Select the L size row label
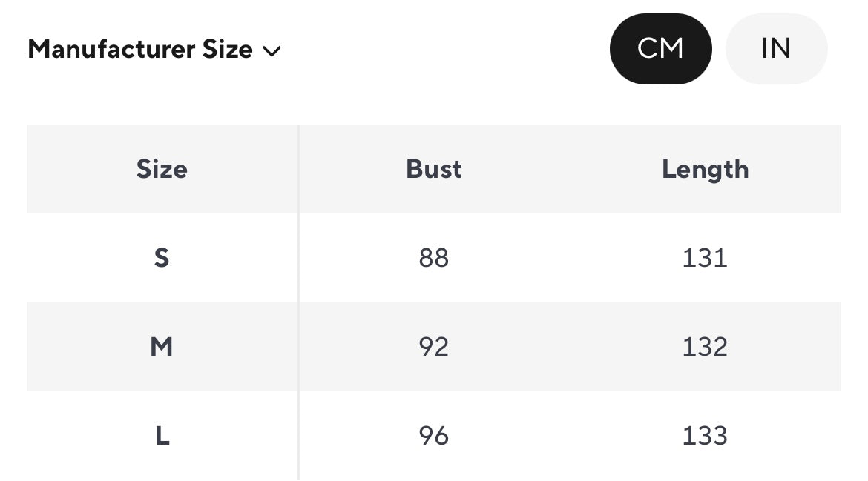This screenshot has height=481, width=868. pos(162,436)
